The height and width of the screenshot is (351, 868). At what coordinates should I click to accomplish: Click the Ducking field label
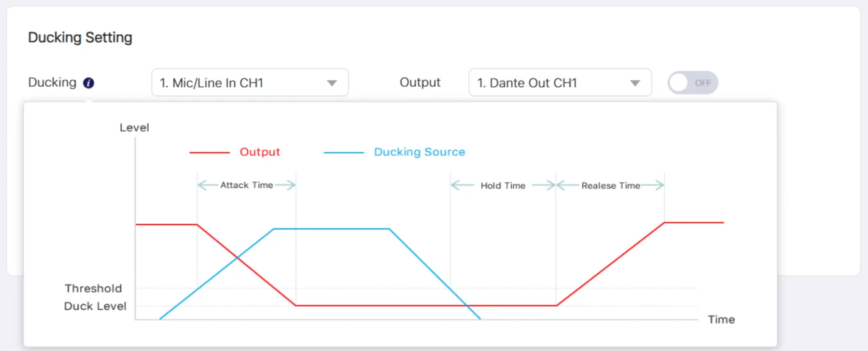point(52,82)
